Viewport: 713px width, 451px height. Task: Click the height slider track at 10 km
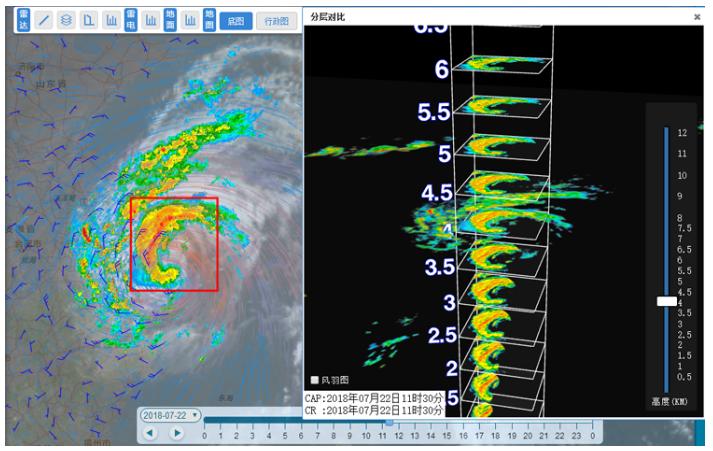point(667,175)
